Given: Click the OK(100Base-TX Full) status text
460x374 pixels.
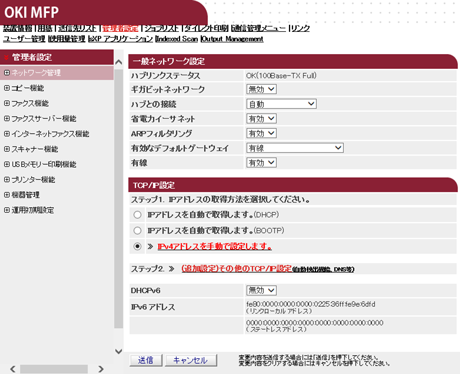Looking at the screenshot, I should click(281, 76).
